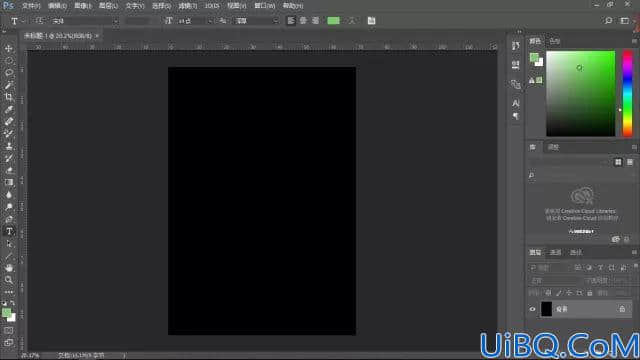Open the Layer menu
The image size is (640, 360).
tap(108, 6)
